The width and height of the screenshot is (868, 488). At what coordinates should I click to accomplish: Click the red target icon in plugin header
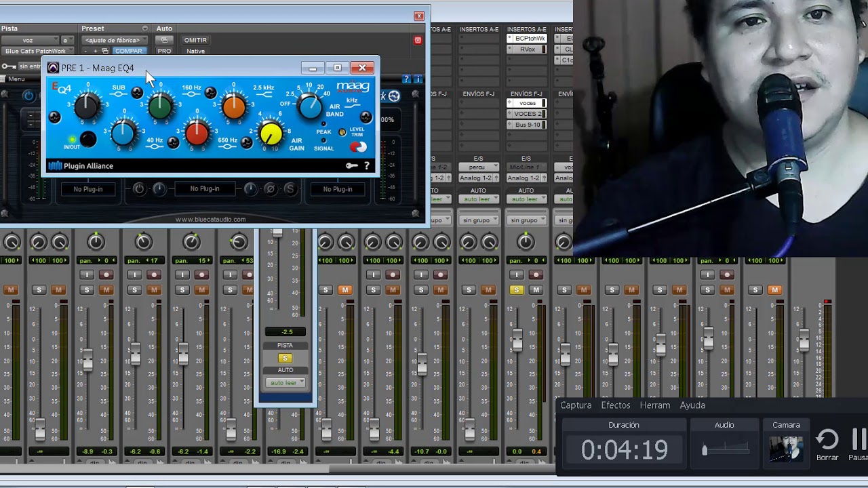[418, 40]
